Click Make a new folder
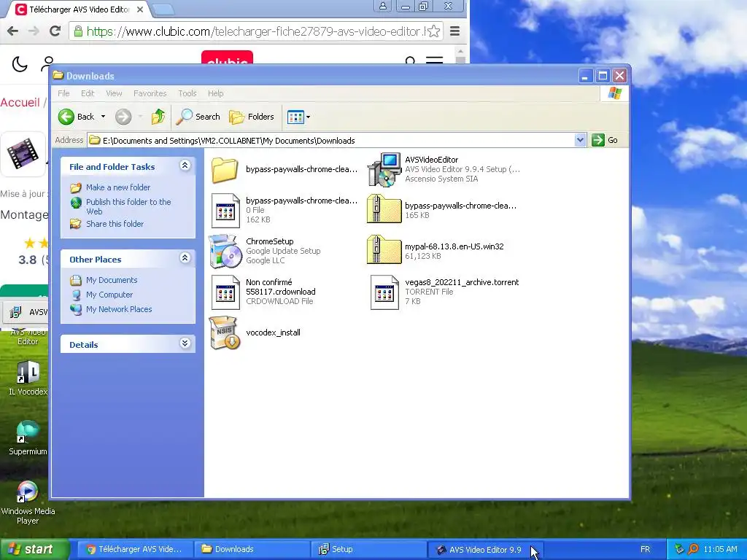This screenshot has width=747, height=560. (118, 187)
